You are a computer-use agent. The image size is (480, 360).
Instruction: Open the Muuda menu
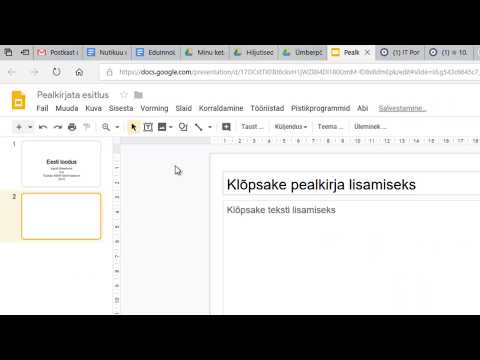point(67,108)
